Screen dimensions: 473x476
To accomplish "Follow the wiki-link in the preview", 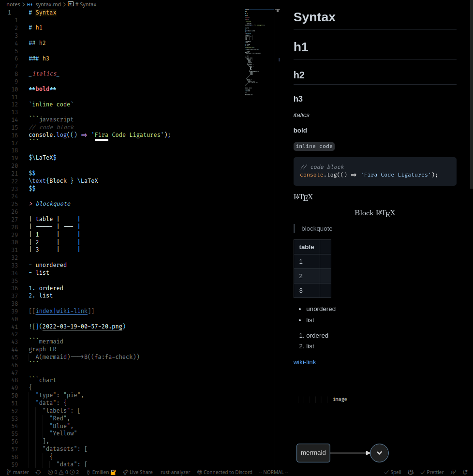I will click(x=305, y=362).
